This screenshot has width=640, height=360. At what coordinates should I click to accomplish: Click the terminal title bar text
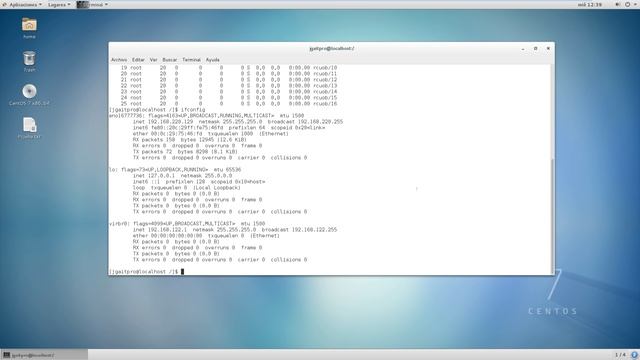331,49
